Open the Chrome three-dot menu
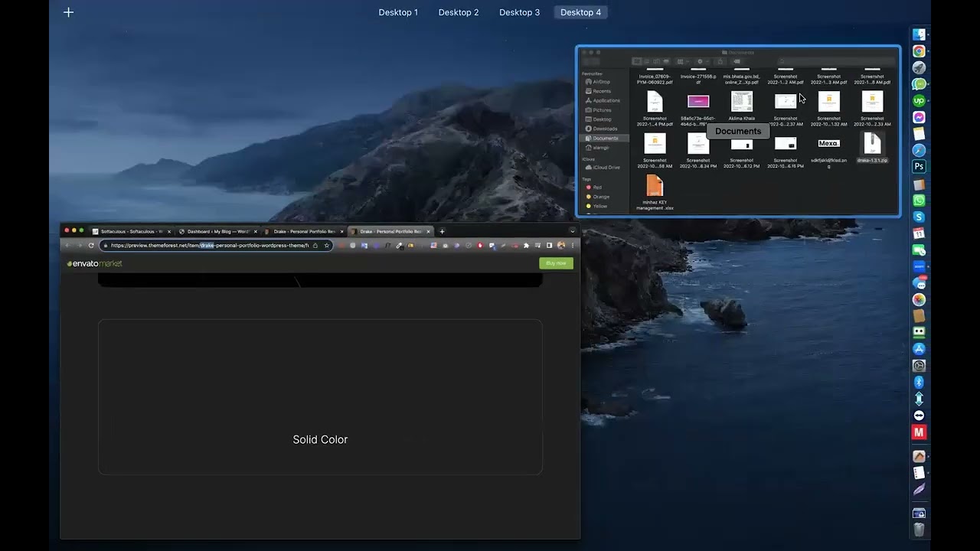The width and height of the screenshot is (980, 551). [573, 246]
